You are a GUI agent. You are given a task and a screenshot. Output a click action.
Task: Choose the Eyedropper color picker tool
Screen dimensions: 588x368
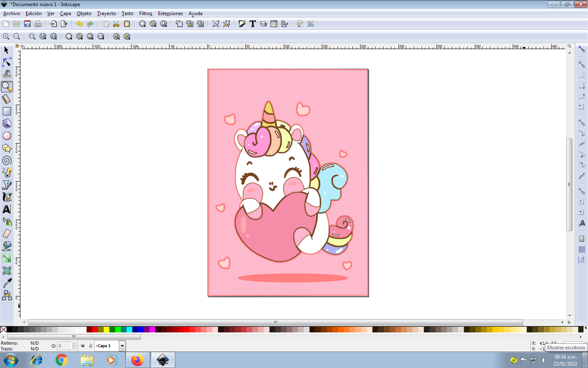pyautogui.click(x=7, y=283)
